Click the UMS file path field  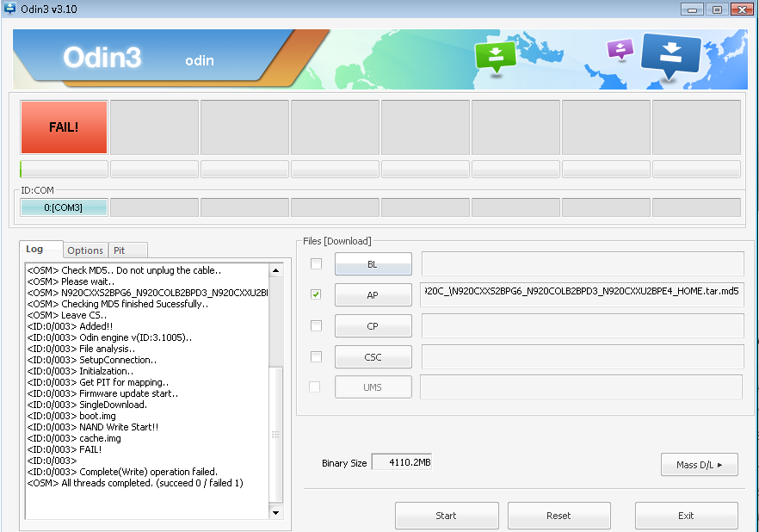coord(581,387)
